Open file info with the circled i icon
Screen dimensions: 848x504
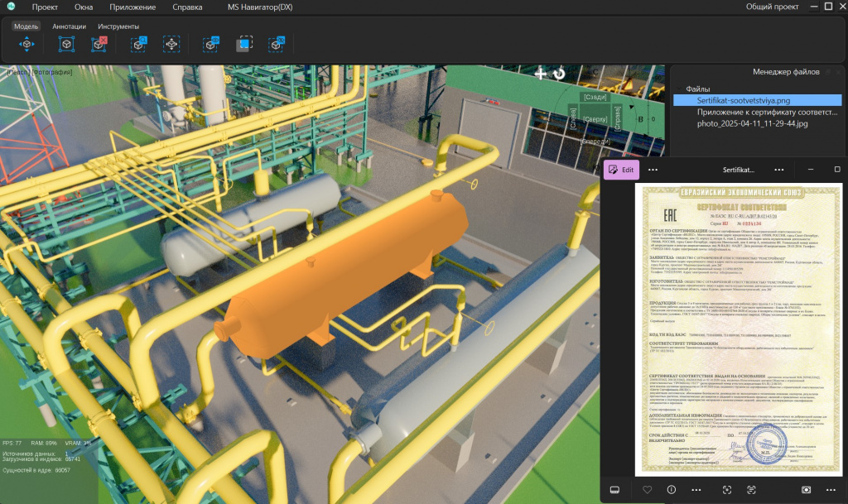(671, 490)
